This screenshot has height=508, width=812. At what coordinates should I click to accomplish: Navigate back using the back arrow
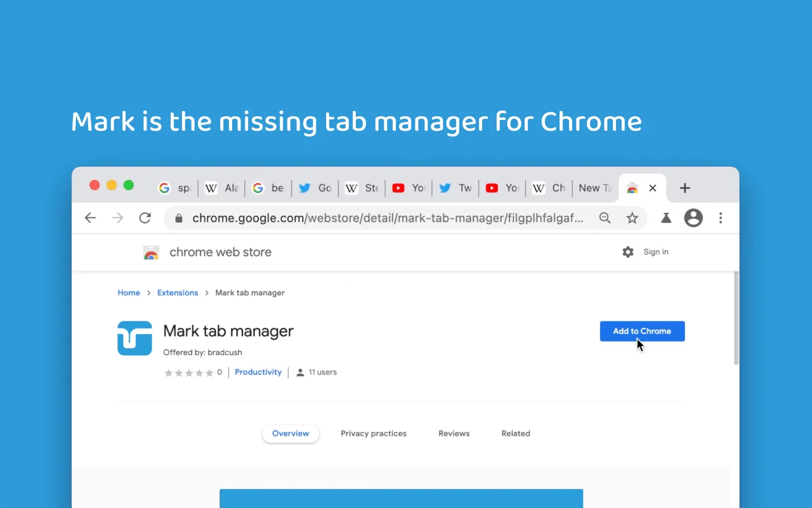[90, 218]
